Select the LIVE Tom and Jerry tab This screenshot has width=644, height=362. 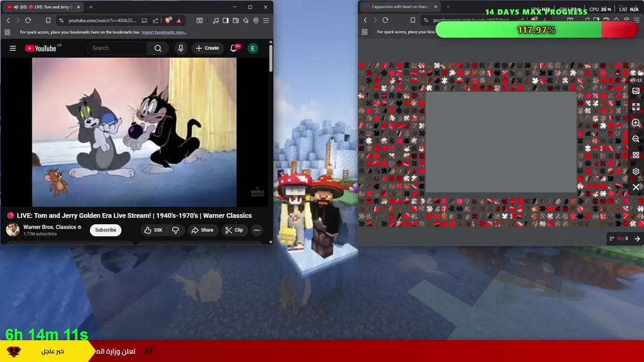pos(43,7)
